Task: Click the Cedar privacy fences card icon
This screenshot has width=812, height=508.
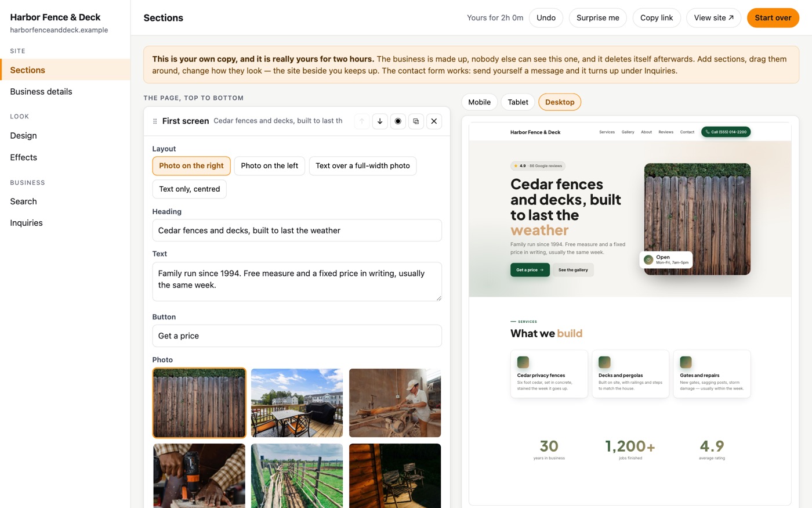Action: 523,362
